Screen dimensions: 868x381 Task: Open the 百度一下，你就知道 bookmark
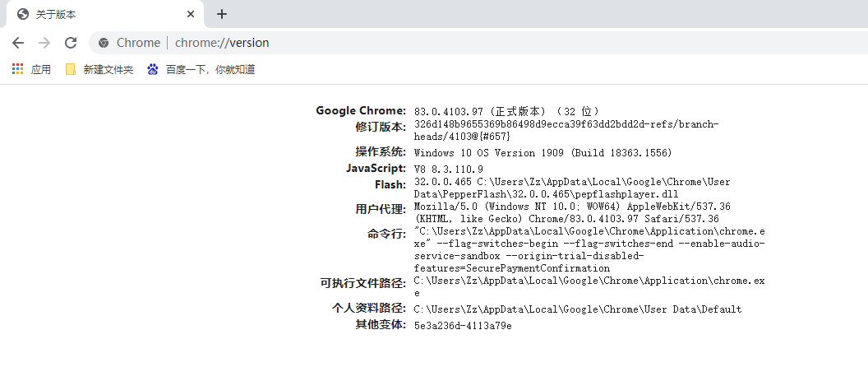(201, 70)
